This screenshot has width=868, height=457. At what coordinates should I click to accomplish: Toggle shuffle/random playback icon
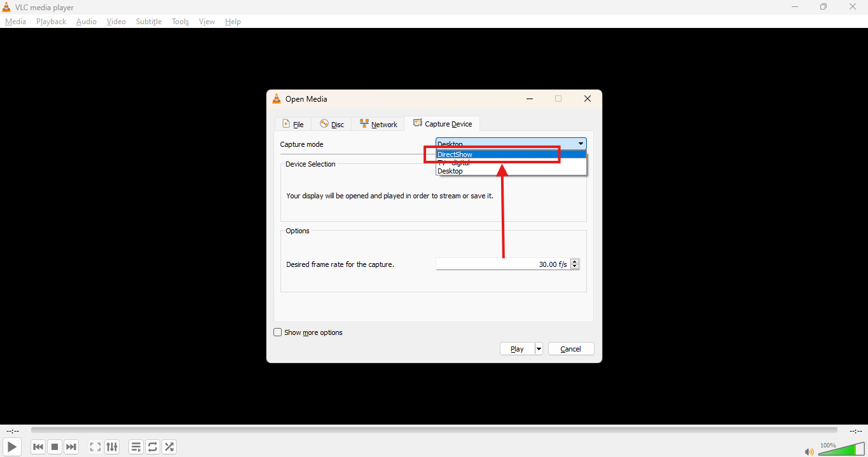click(x=169, y=447)
